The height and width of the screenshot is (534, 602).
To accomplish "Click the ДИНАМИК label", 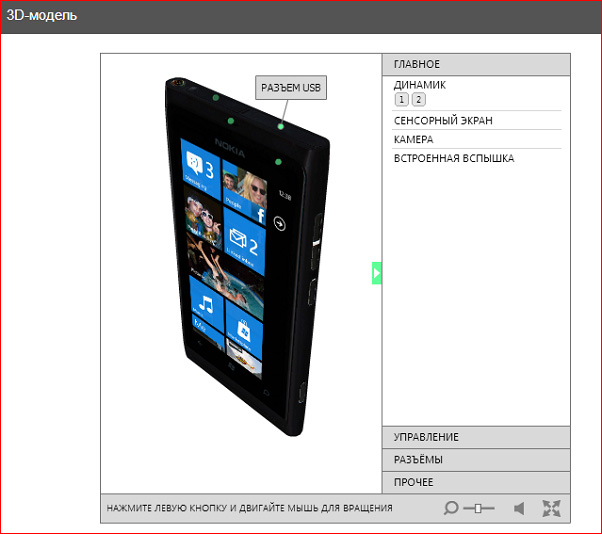I will (420, 85).
